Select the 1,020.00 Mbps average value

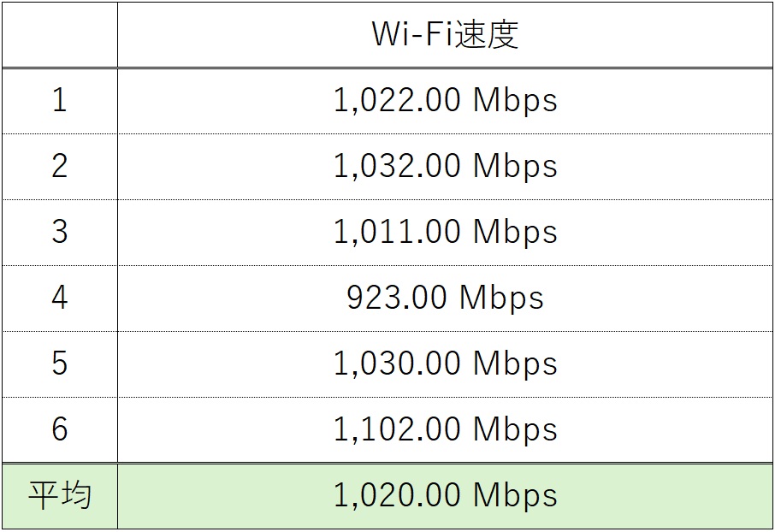(x=445, y=496)
